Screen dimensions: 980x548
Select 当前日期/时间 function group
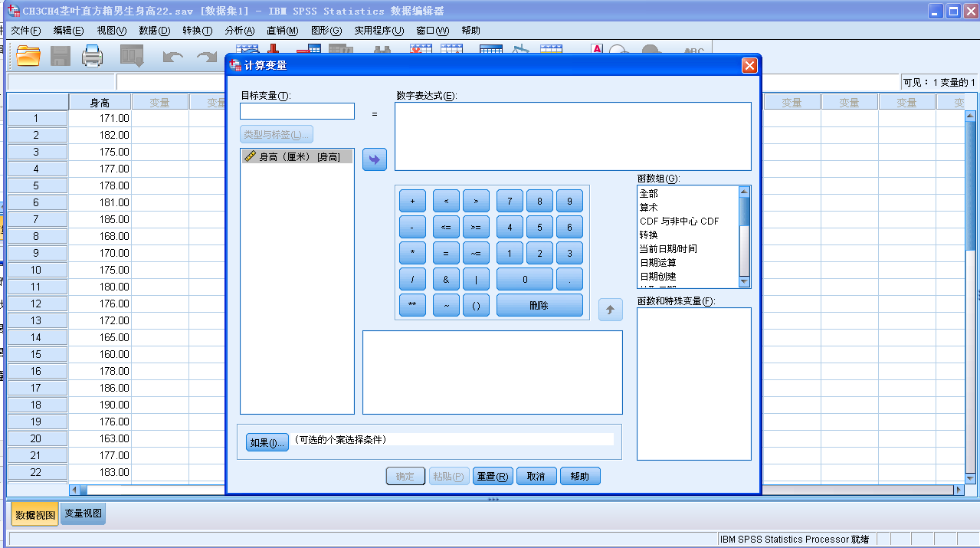[668, 249]
